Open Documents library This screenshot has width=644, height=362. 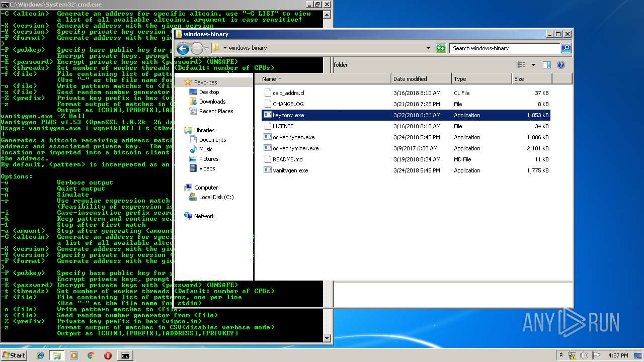coord(212,140)
